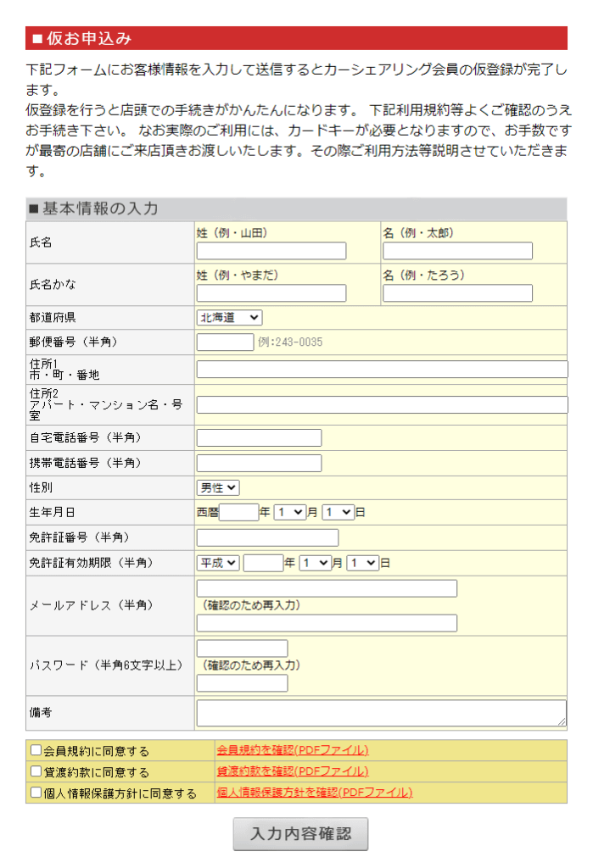
Task: Focus the パスワード confirmation re-entry field
Action: pyautogui.click(x=242, y=683)
